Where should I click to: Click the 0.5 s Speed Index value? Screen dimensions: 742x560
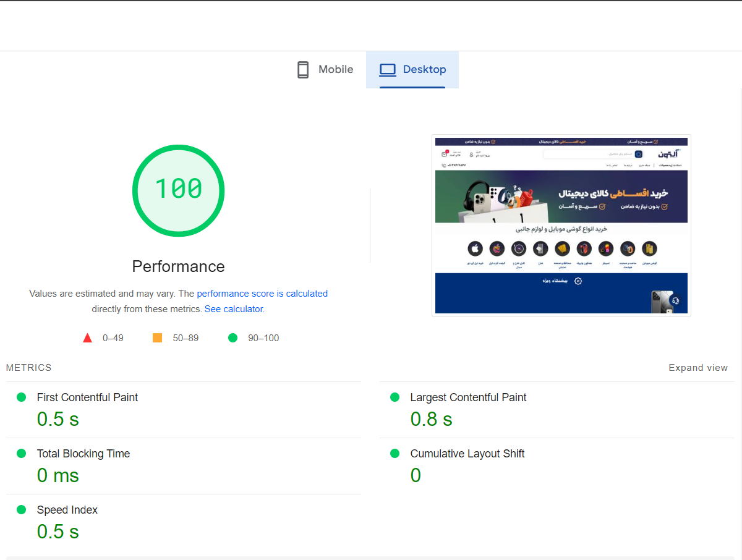click(58, 532)
